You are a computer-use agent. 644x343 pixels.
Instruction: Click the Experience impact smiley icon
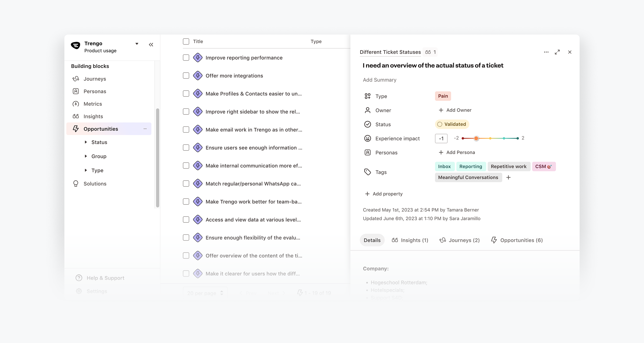pyautogui.click(x=367, y=138)
